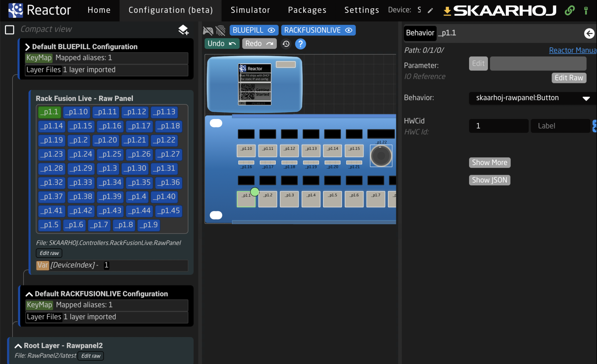Click the add layer icon
Image resolution: width=597 pixels, height=364 pixels.
click(x=183, y=30)
